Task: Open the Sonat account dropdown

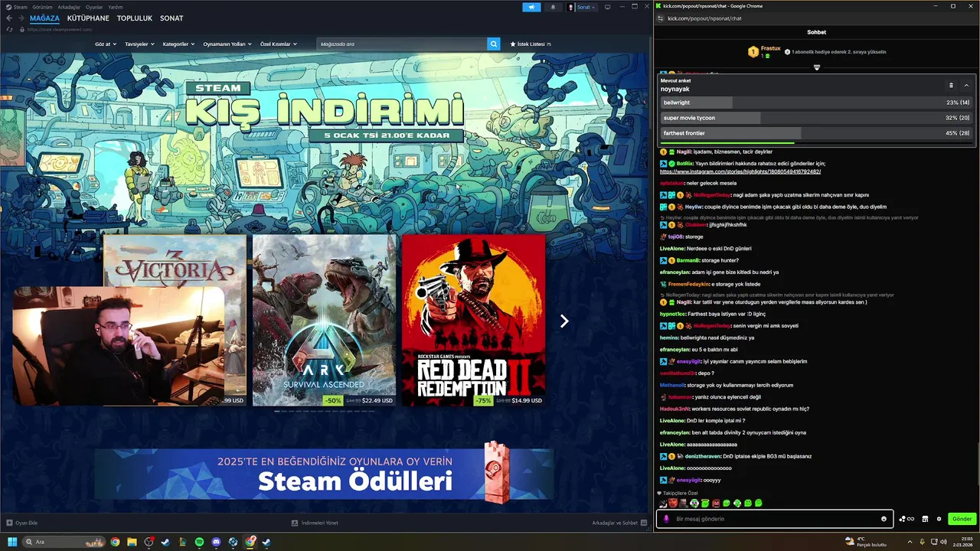Action: (581, 7)
